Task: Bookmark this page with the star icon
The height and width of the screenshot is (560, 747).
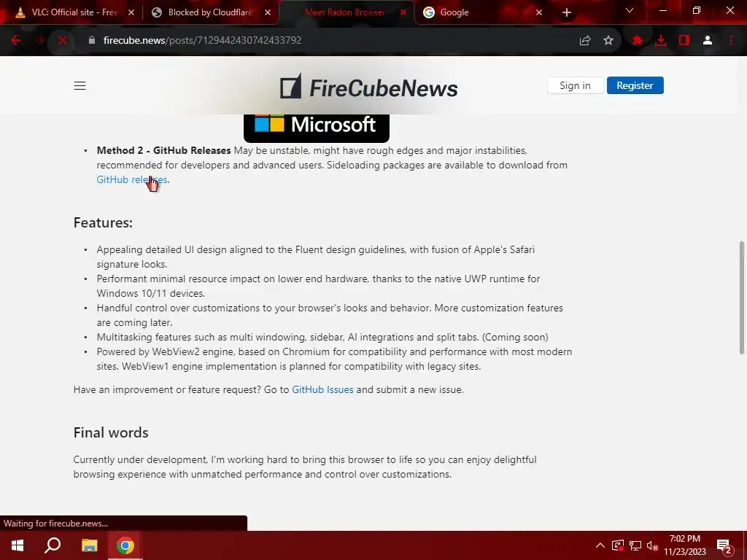Action: [608, 41]
